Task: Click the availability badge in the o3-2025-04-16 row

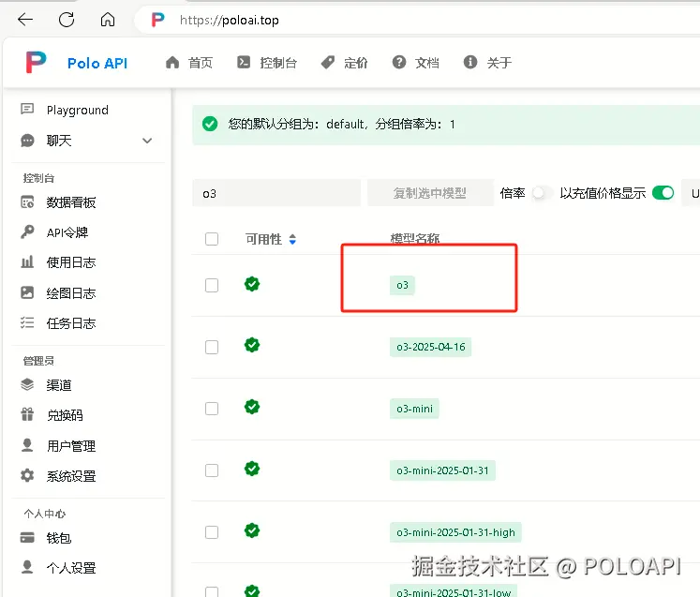Action: [252, 345]
